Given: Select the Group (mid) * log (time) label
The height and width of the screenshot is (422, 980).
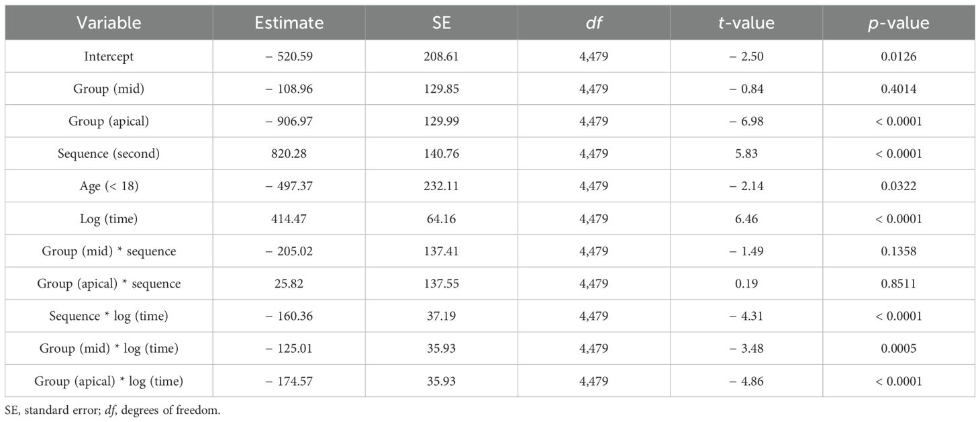Looking at the screenshot, I should 109,349.
